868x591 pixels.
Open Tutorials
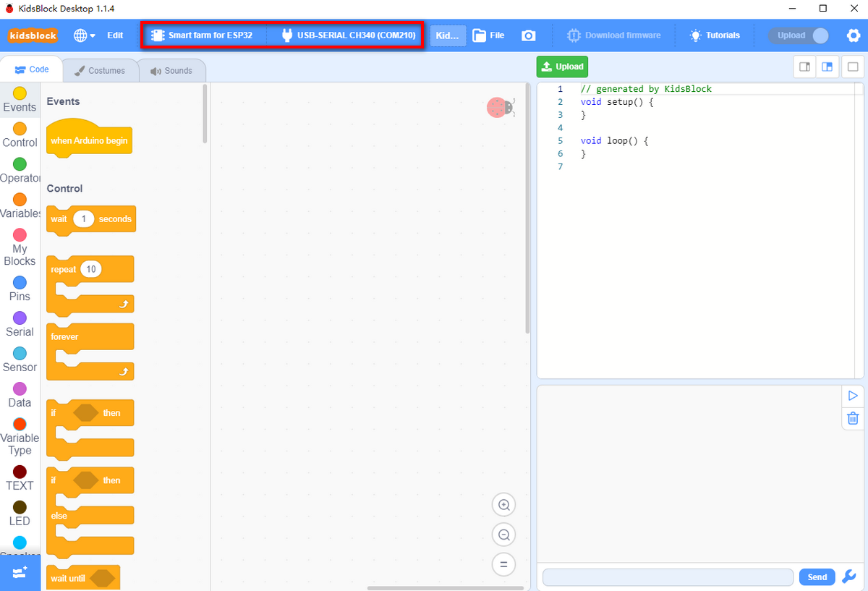[715, 35]
